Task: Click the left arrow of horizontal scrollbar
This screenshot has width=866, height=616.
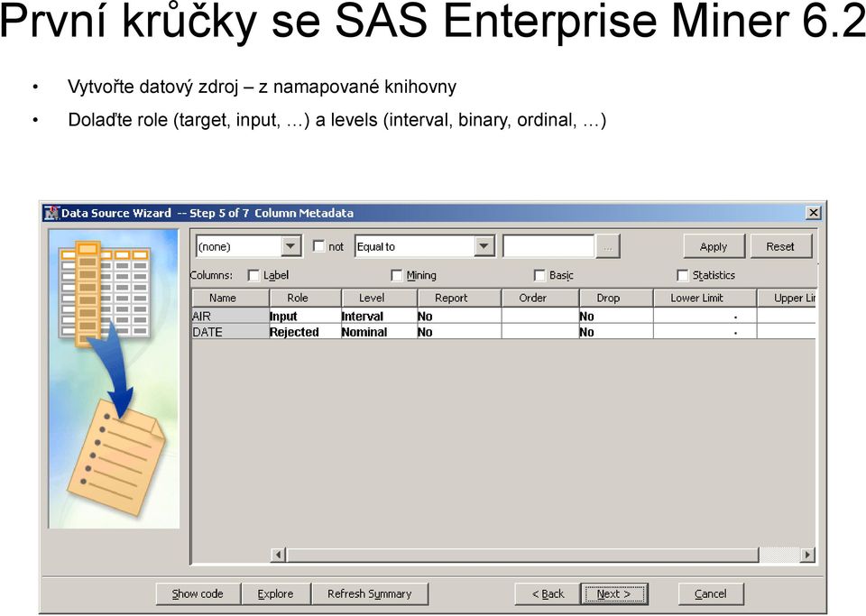Action: pos(279,554)
